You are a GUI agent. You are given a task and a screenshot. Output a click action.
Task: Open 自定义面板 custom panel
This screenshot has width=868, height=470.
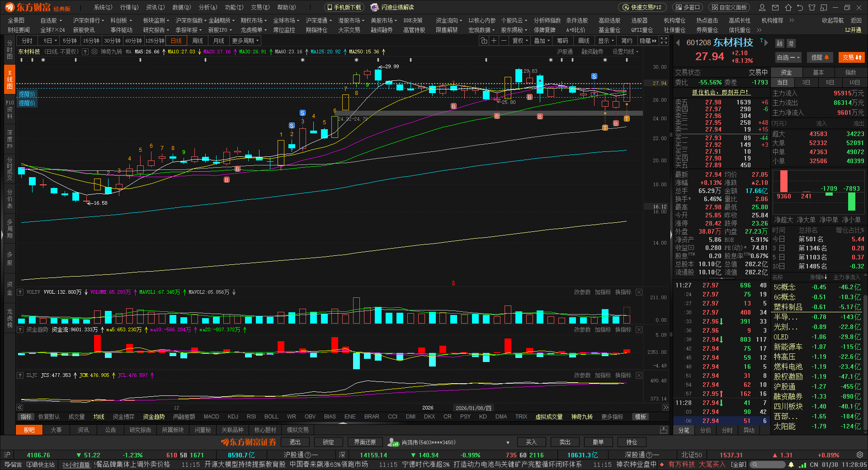coord(729,7)
